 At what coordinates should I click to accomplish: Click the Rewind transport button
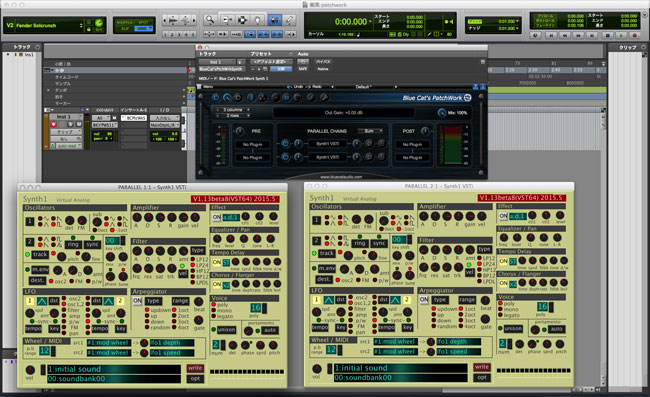[564, 36]
